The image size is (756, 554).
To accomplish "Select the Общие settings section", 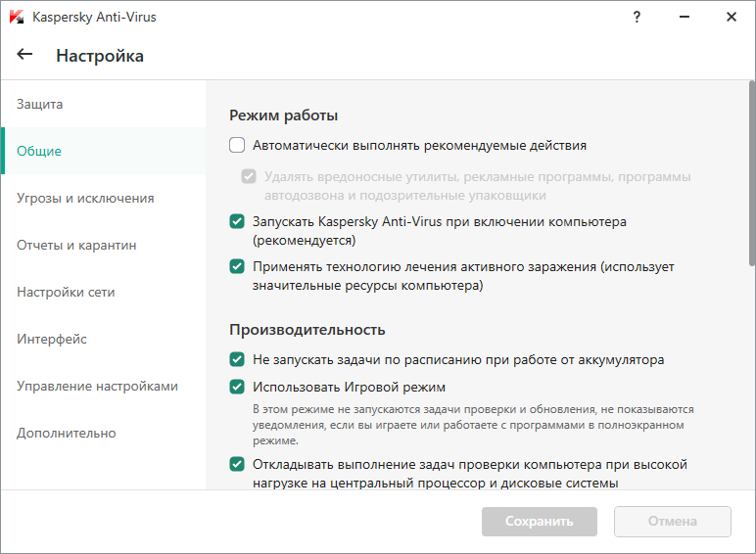I will coord(39,151).
